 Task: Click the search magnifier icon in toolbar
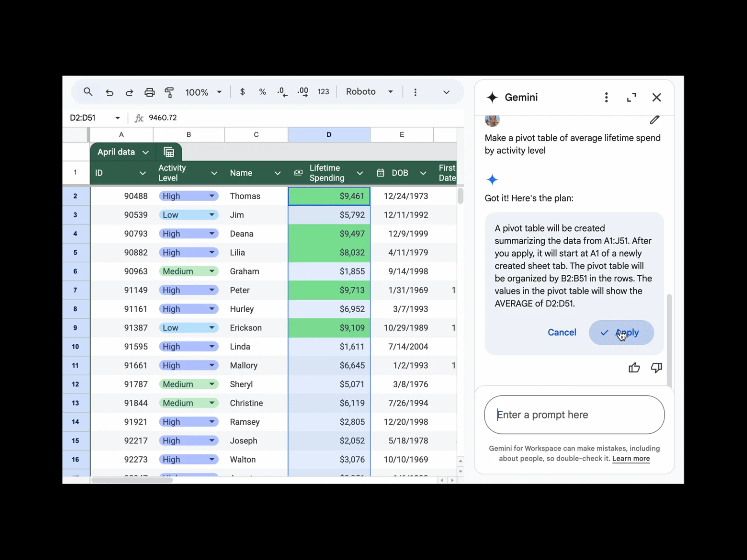88,92
